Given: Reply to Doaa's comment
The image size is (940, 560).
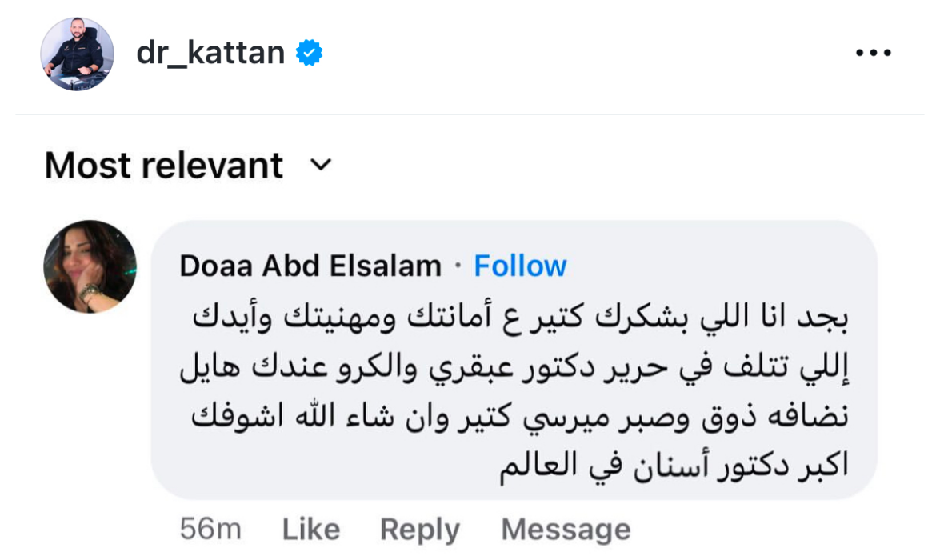Looking at the screenshot, I should 419,530.
